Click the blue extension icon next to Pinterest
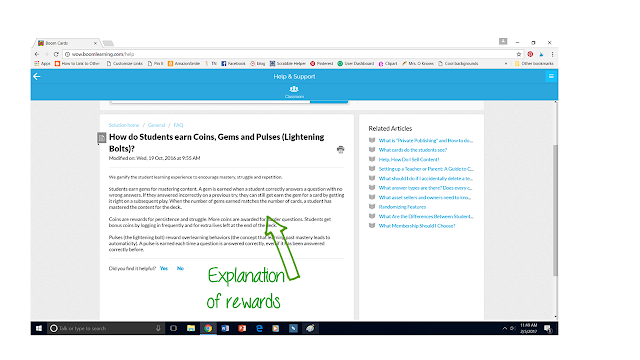This screenshot has width=640, height=360. coord(541,54)
